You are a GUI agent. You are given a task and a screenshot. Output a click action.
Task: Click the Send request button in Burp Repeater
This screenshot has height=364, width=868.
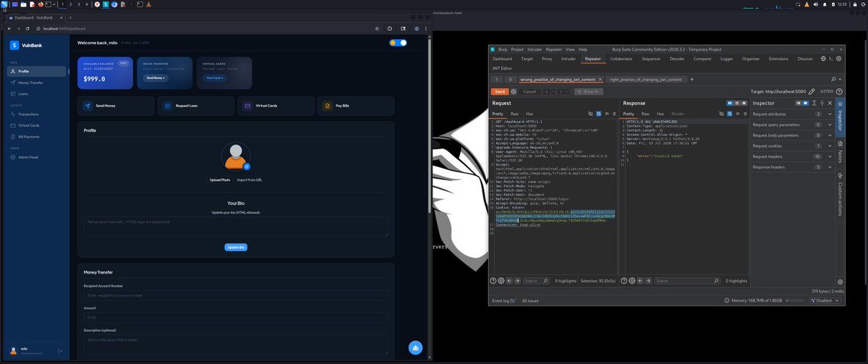pos(499,92)
